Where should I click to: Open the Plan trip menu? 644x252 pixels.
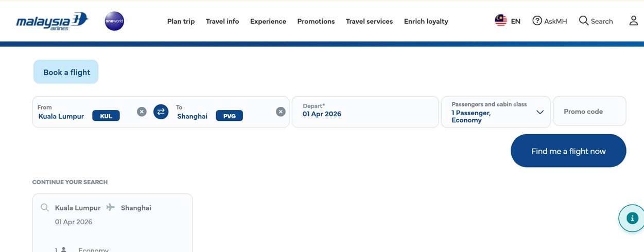pos(181,22)
